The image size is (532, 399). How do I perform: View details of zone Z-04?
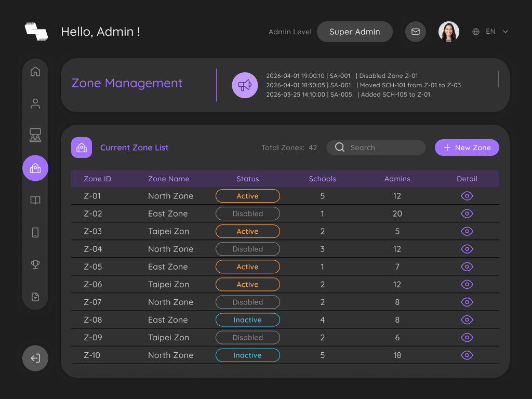[467, 249]
